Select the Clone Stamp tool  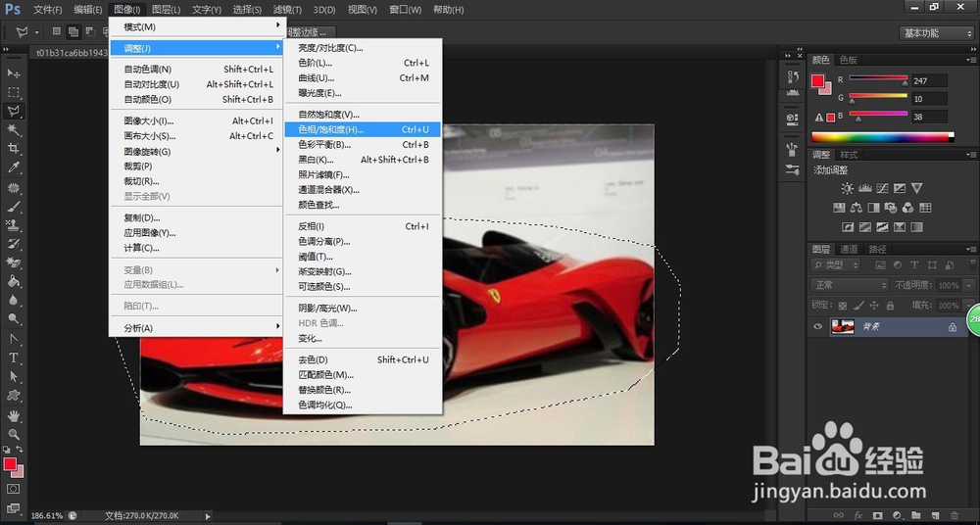[13, 225]
